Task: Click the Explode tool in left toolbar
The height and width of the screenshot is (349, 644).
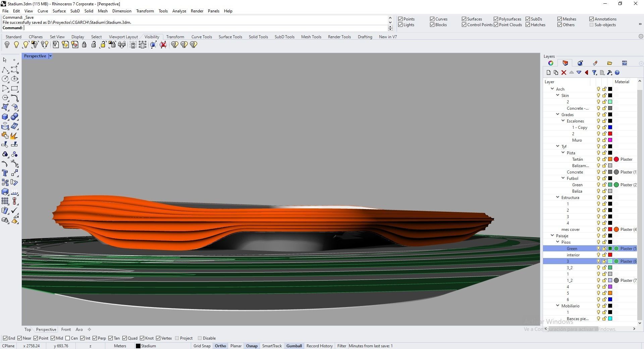Action: 14,136
